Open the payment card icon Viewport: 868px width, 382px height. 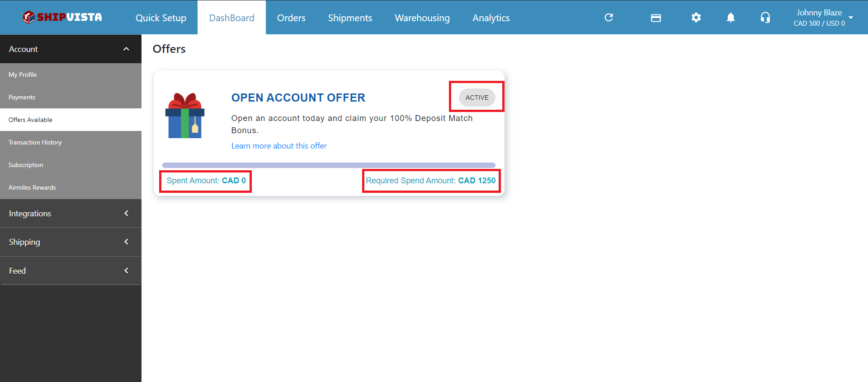(656, 18)
